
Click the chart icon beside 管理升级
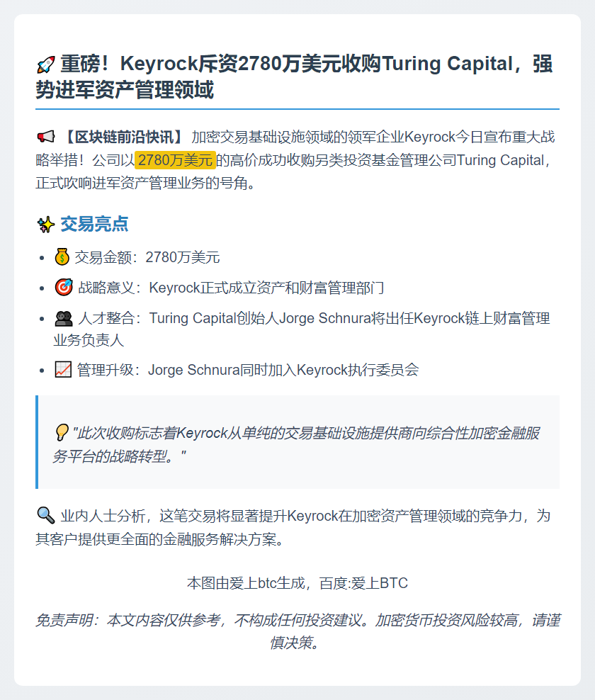[63, 370]
